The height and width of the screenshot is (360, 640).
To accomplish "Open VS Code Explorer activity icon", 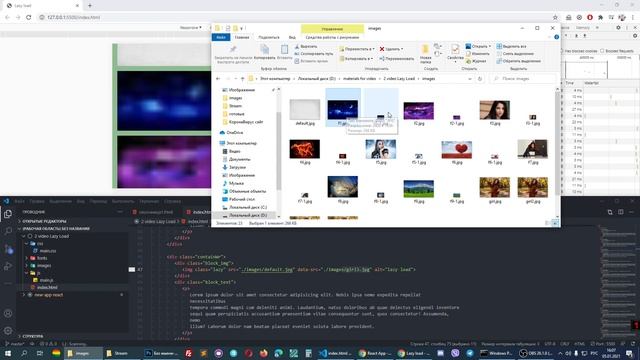I will point(8,214).
